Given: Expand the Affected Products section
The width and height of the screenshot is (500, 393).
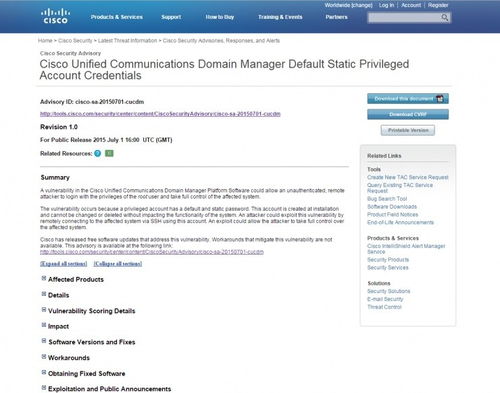Looking at the screenshot, I should click(x=44, y=278).
